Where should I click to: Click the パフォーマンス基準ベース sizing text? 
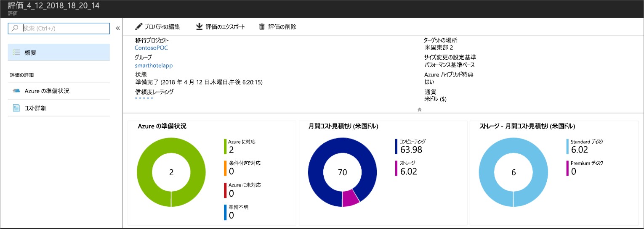click(x=450, y=65)
